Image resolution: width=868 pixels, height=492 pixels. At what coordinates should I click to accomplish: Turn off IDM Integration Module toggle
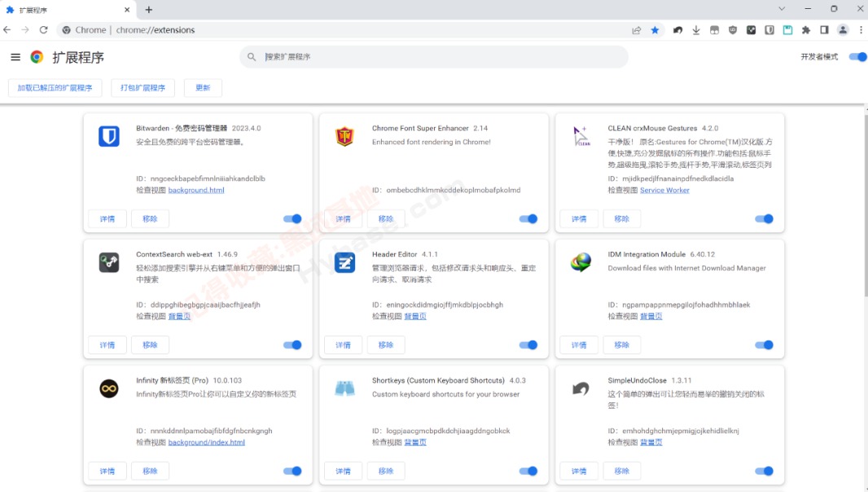[x=764, y=345]
